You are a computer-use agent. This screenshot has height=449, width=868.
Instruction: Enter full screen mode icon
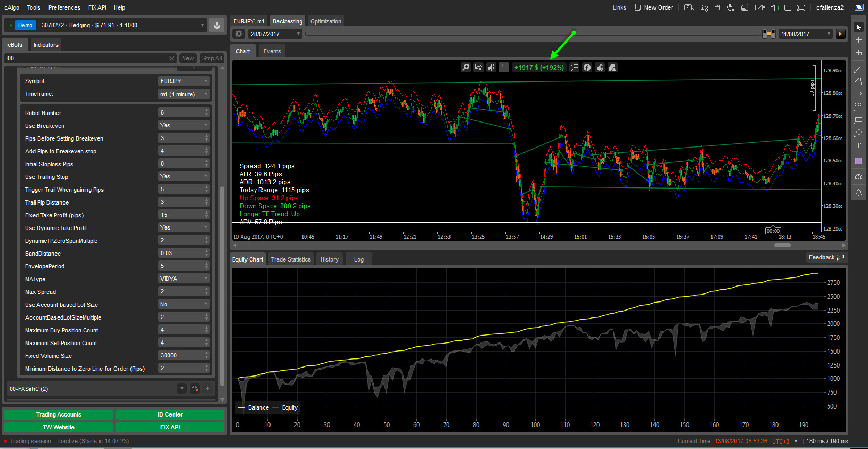tap(801, 7)
